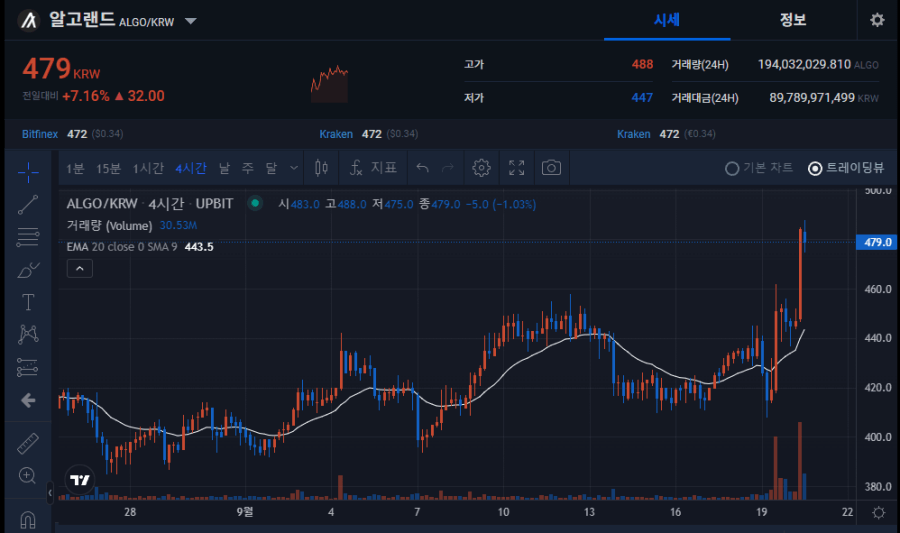Select the pattern drawing tool
This screenshot has height=533, width=900.
click(x=28, y=334)
